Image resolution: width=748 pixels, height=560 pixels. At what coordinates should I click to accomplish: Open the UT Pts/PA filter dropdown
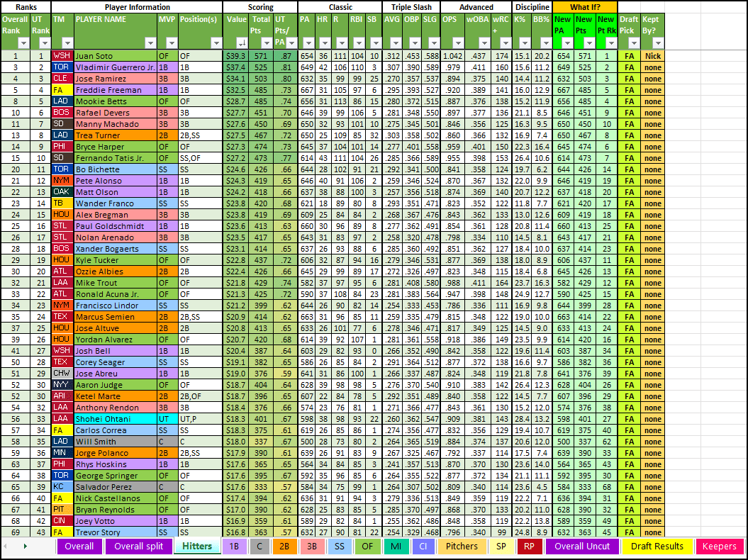291,43
